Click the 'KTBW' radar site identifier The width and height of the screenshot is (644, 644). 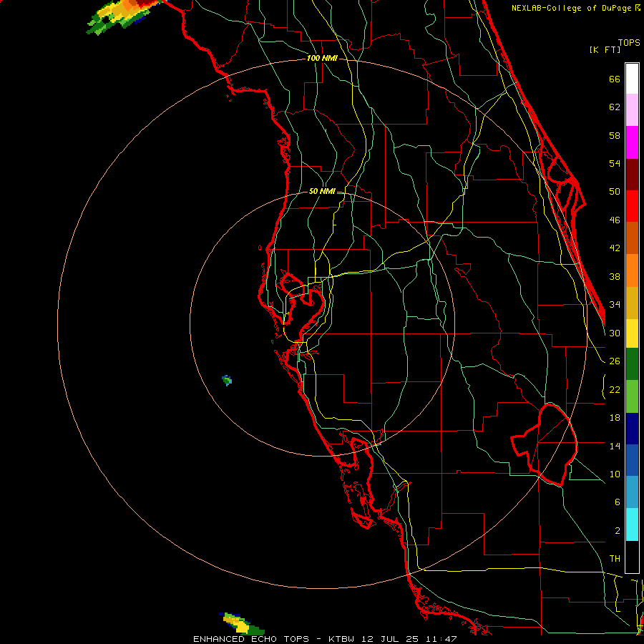[x=341, y=639]
